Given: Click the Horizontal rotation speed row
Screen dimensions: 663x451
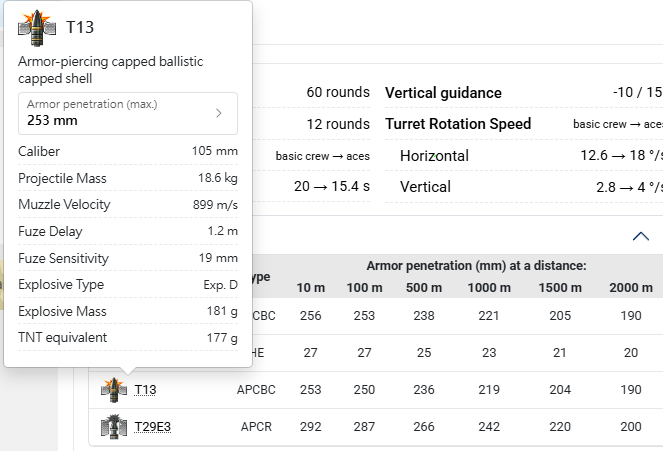Looking at the screenshot, I should (x=524, y=156).
